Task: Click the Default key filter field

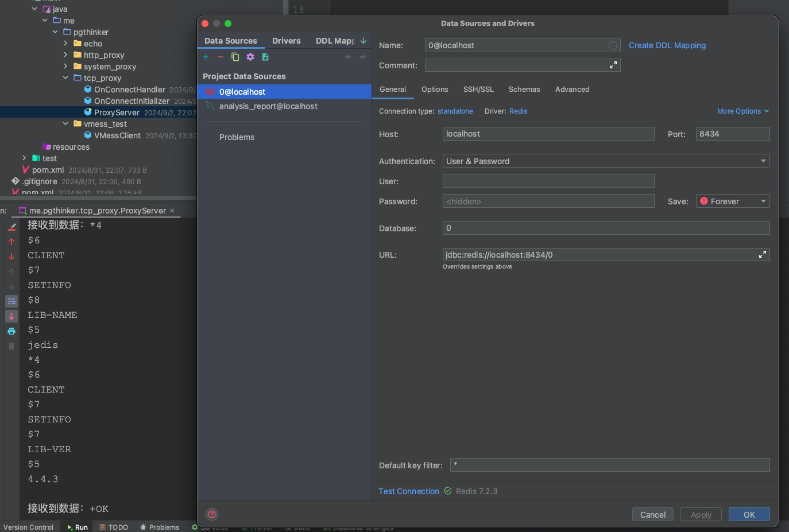Action: [x=610, y=465]
